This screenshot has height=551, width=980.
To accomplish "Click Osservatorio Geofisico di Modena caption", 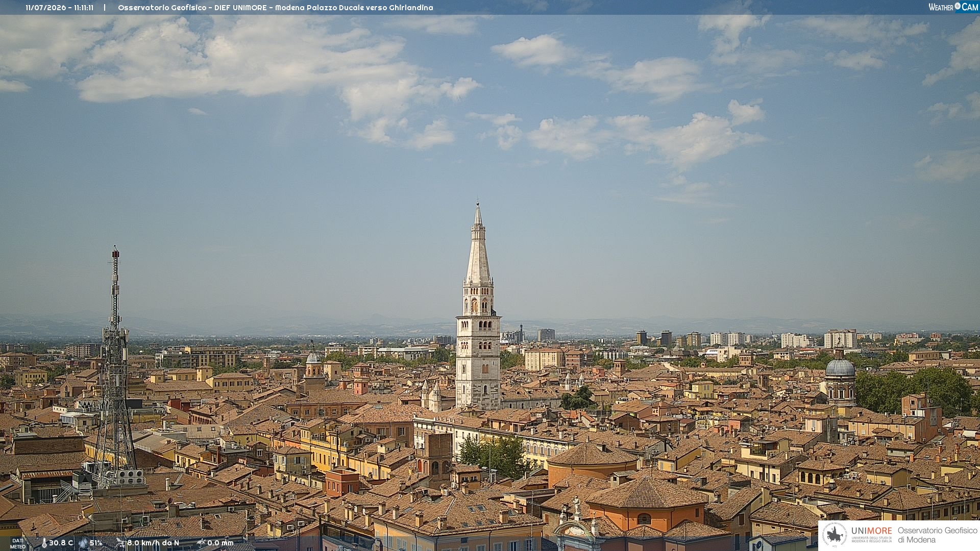I will [937, 535].
